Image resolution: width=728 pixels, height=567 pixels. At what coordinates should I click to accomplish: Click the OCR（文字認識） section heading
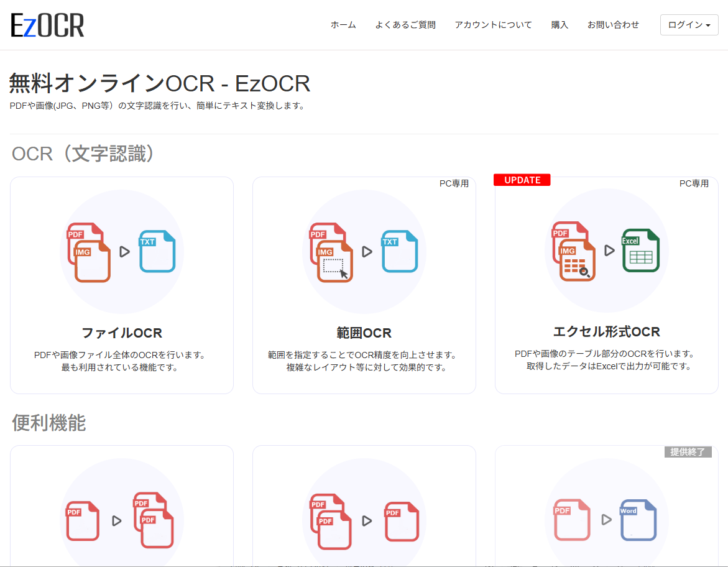[83, 154]
